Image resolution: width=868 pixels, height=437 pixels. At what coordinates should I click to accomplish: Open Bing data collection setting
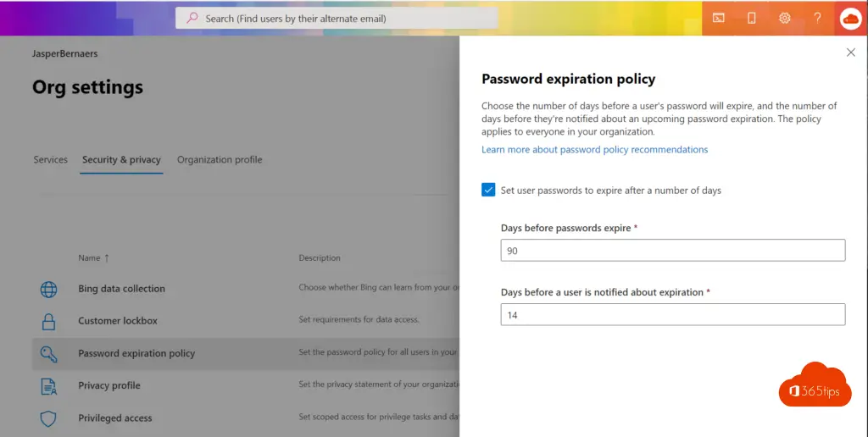point(122,289)
